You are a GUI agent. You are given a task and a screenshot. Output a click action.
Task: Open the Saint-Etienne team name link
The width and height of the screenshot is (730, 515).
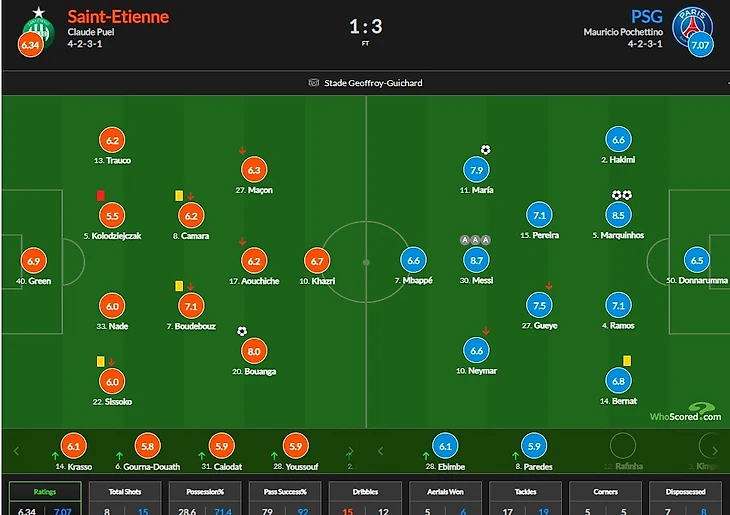pyautogui.click(x=118, y=17)
